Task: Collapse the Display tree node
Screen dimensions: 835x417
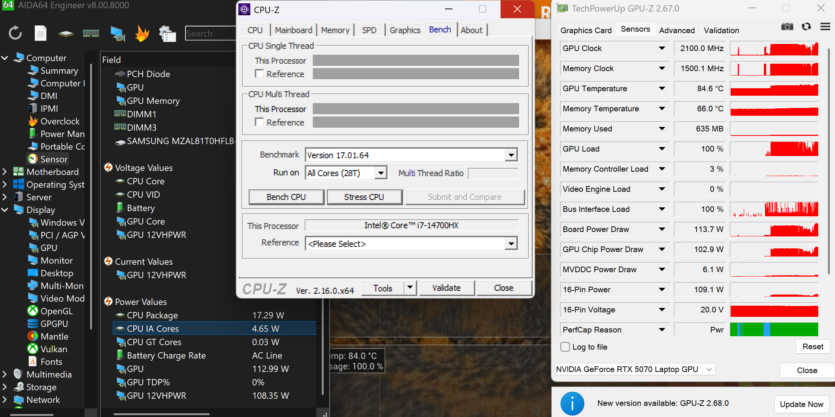Action: point(5,210)
